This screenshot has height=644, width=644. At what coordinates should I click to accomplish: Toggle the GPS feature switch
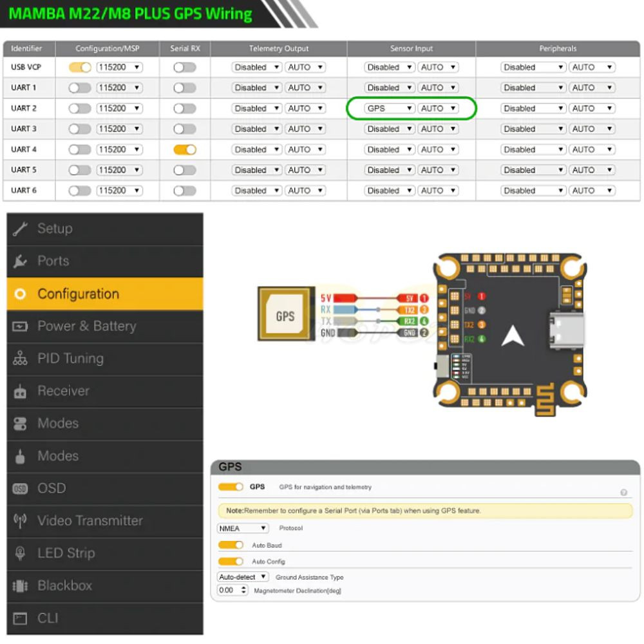231,487
